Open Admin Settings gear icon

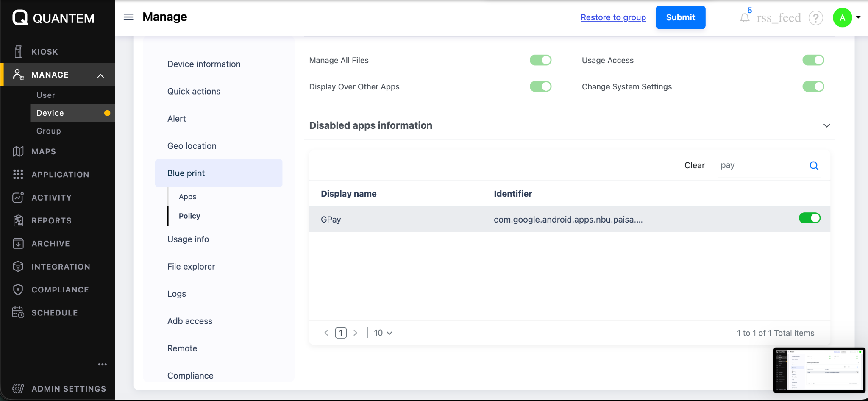click(x=18, y=389)
